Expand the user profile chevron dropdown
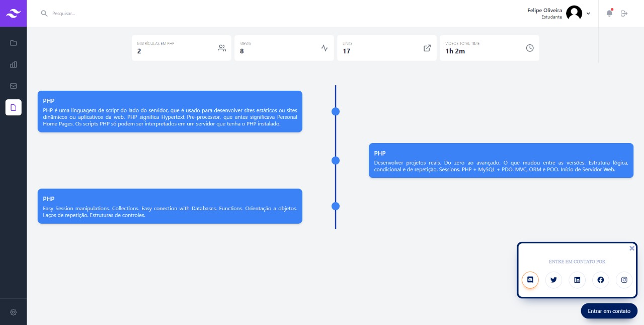644x325 pixels. pyautogui.click(x=588, y=14)
